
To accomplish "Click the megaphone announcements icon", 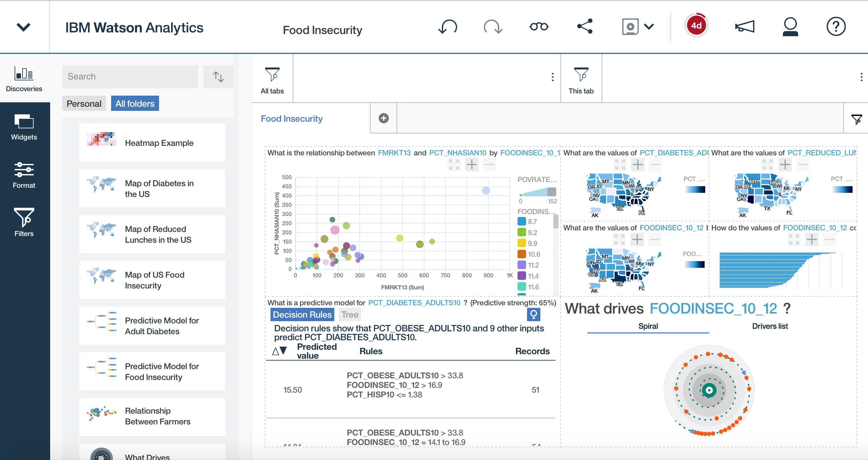I will coord(744,26).
